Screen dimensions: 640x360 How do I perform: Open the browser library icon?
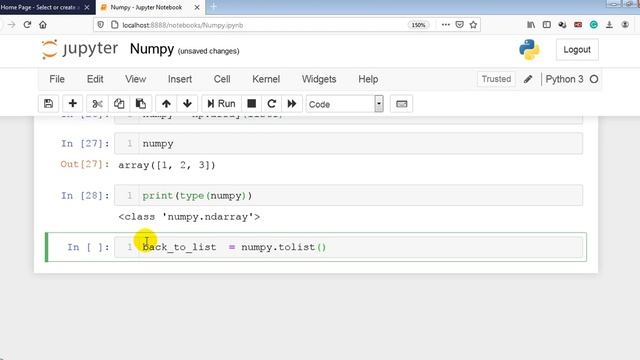[531, 24]
